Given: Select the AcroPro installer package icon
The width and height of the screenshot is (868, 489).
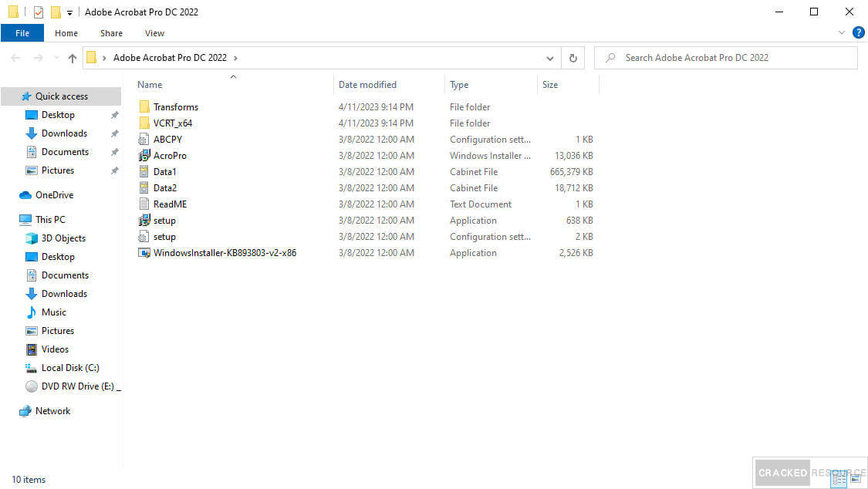Looking at the screenshot, I should tap(144, 156).
